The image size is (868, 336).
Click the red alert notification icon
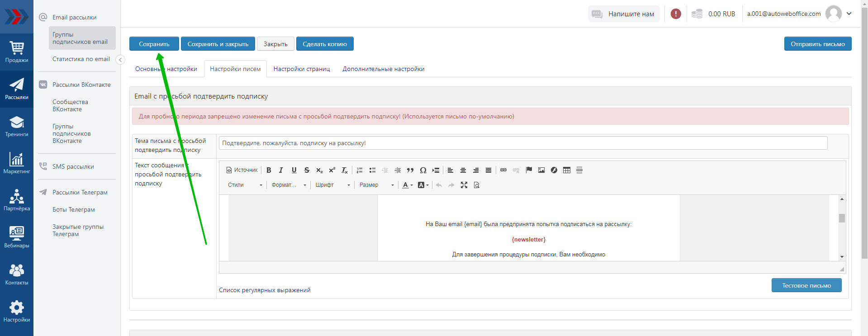(676, 14)
